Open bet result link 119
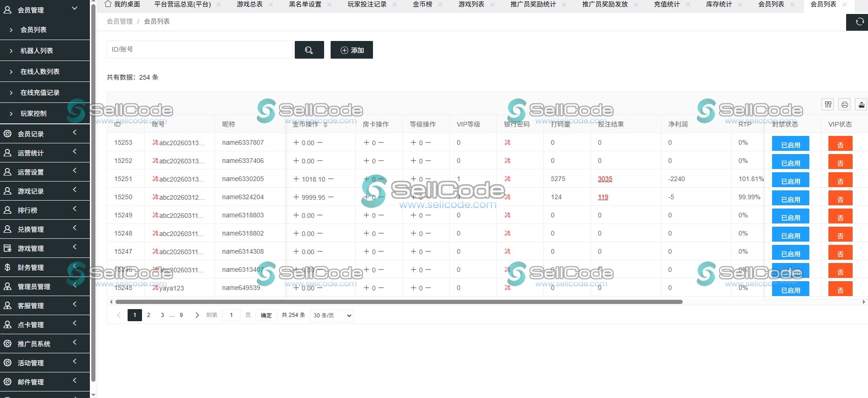868x398 pixels. [603, 197]
